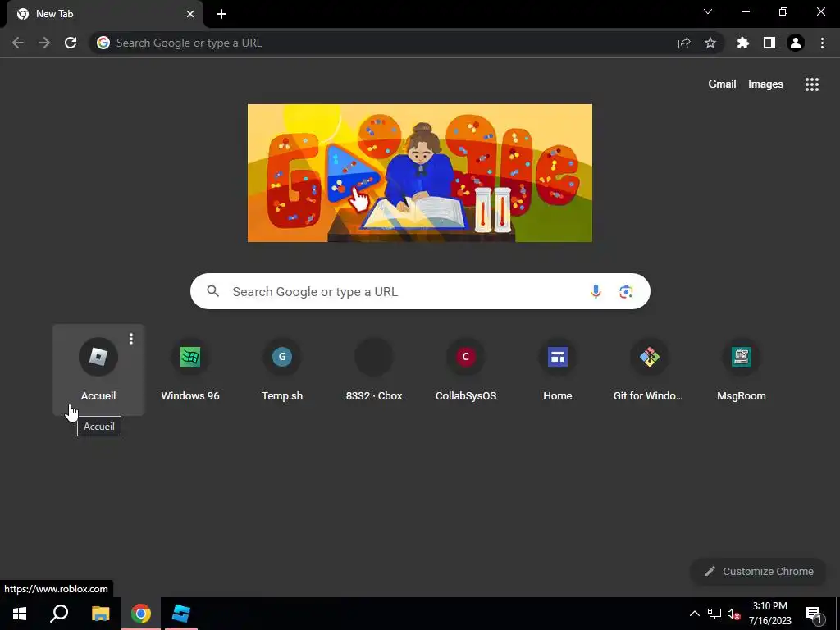Start voice search with microphone icon

(x=596, y=291)
